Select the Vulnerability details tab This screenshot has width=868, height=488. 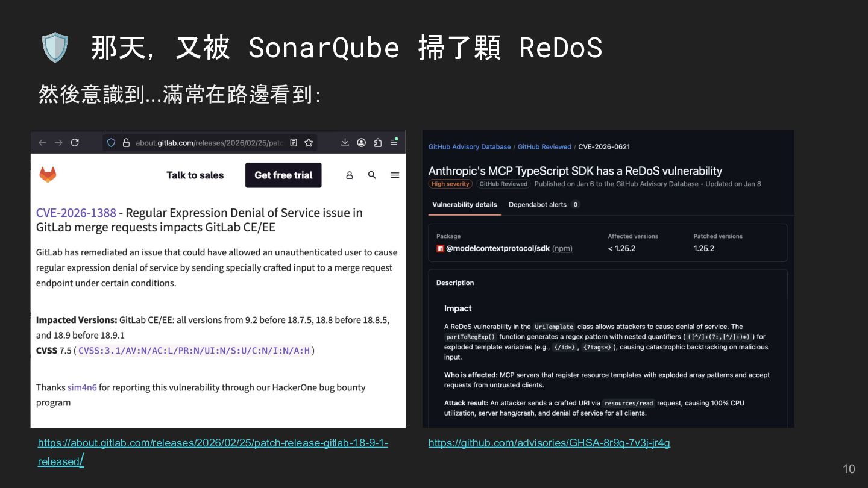point(465,205)
